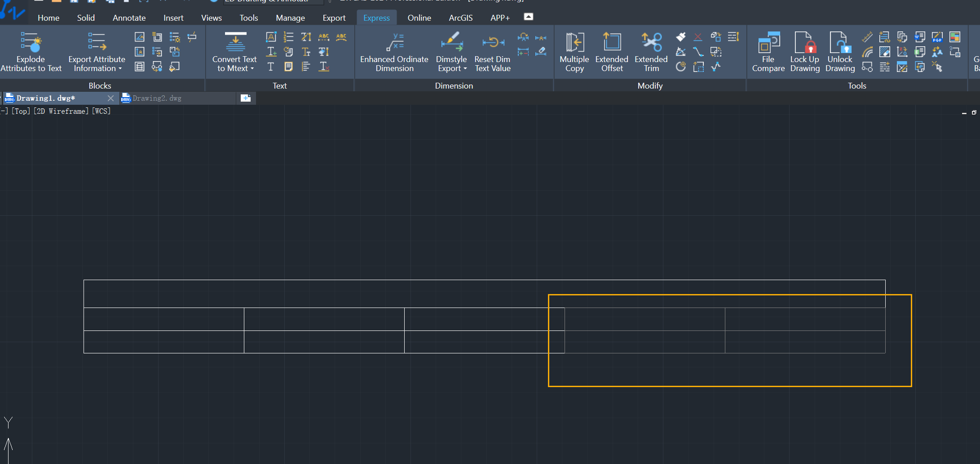Click the red X icon in Modify panel
Image resolution: width=980 pixels, height=464 pixels.
tap(698, 37)
